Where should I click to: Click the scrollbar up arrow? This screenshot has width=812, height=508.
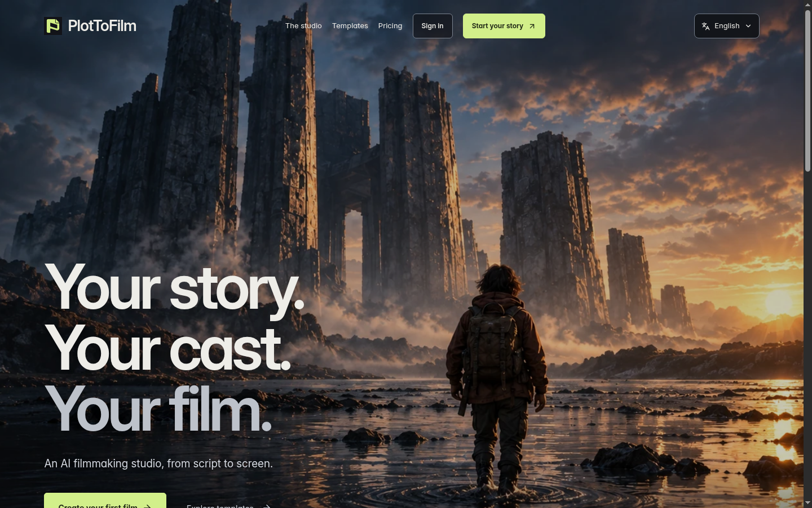807,5
